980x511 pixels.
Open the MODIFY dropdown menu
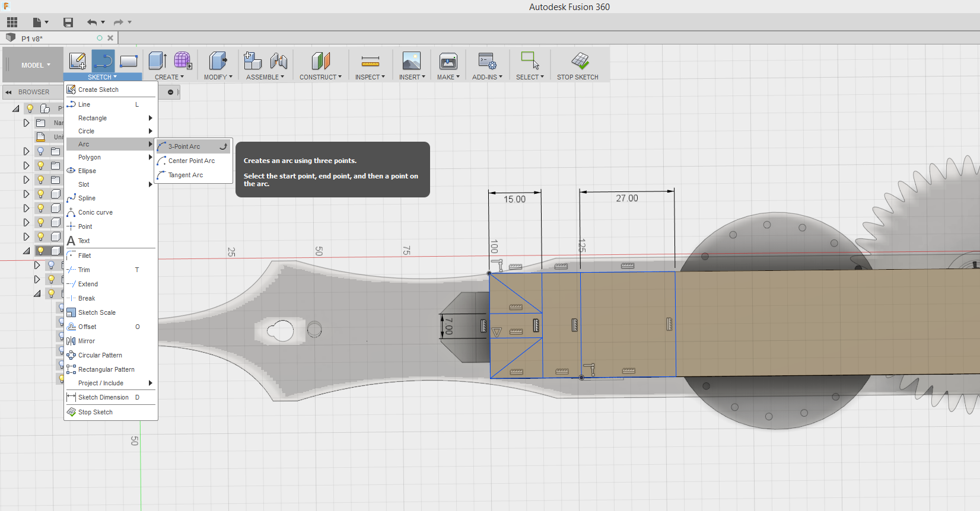tap(218, 77)
